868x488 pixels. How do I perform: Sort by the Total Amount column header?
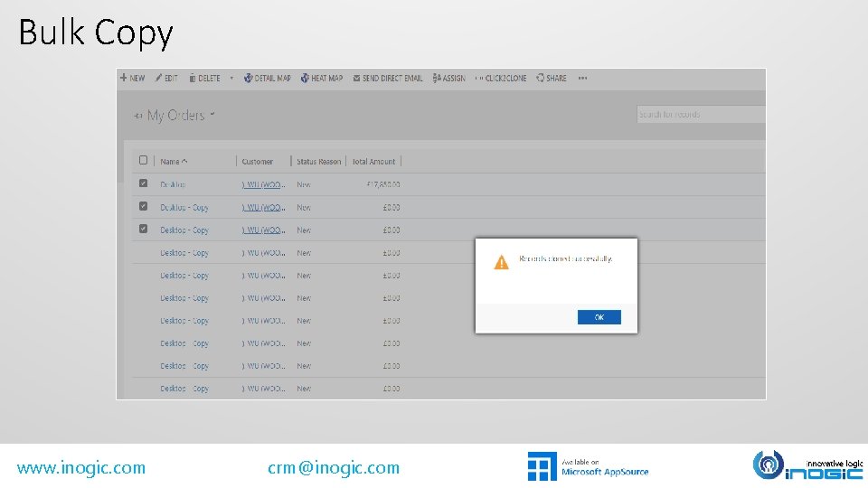click(373, 162)
